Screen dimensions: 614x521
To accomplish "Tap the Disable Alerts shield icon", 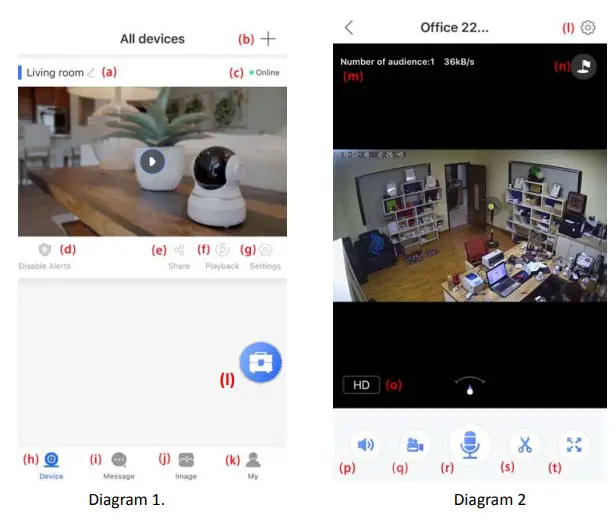I will 45,249.
